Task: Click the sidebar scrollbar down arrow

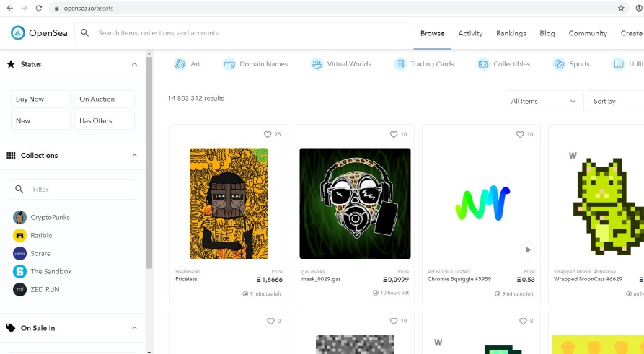Action: pyautogui.click(x=149, y=352)
